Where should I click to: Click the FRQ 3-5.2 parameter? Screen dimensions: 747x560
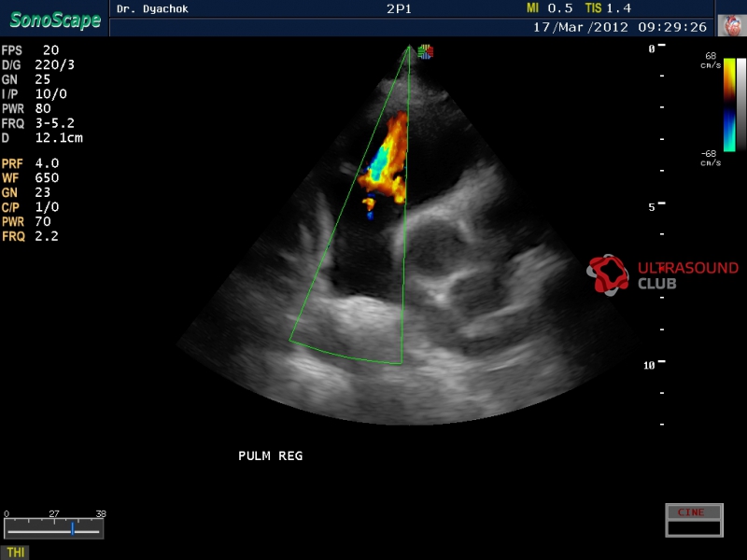point(38,123)
